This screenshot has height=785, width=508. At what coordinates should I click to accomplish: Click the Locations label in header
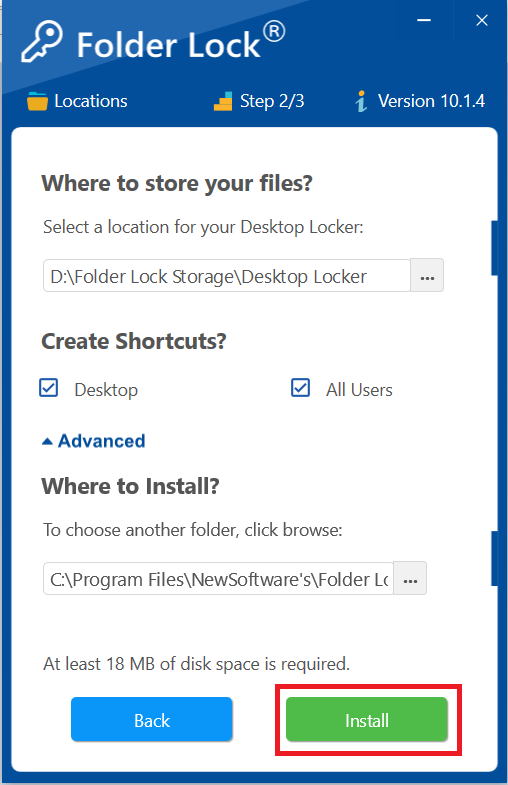tap(91, 101)
